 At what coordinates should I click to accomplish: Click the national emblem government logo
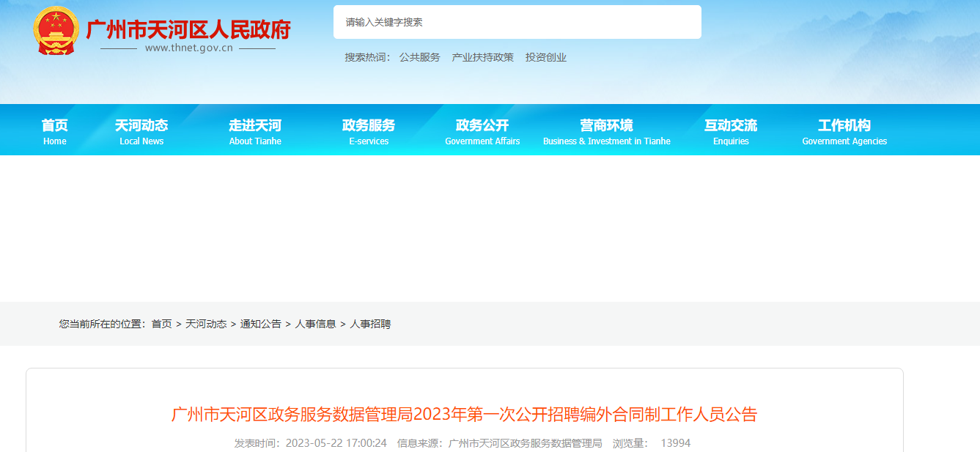[x=54, y=29]
